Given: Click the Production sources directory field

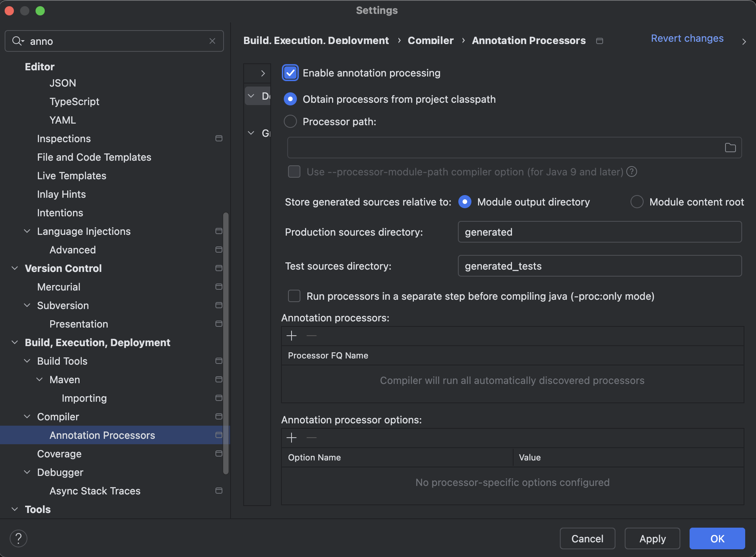Looking at the screenshot, I should click(599, 232).
